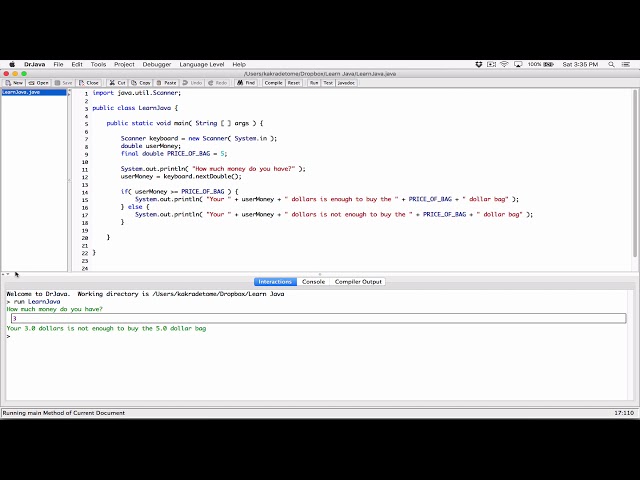Click the Redo toolbar button
640x480 pixels.
pyautogui.click(x=218, y=83)
